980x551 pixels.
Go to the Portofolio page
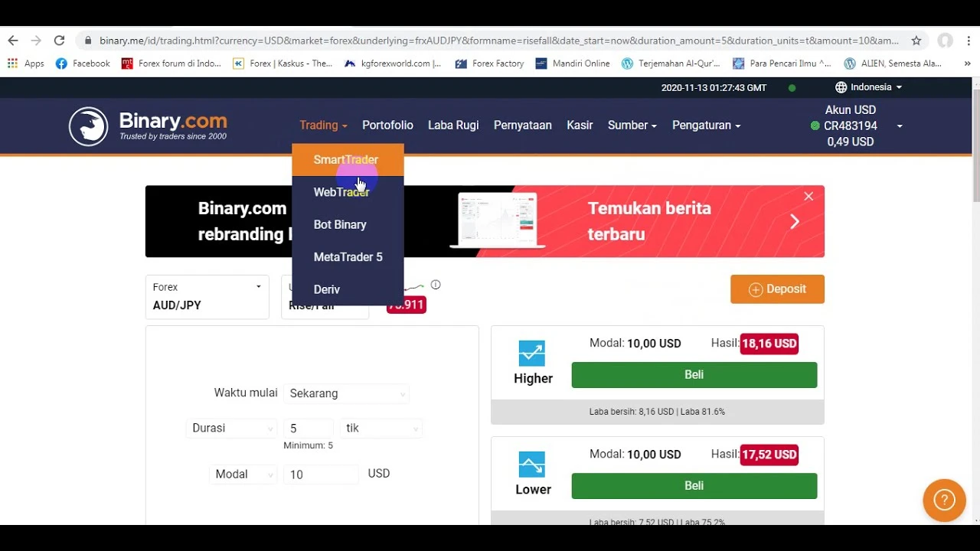click(387, 126)
